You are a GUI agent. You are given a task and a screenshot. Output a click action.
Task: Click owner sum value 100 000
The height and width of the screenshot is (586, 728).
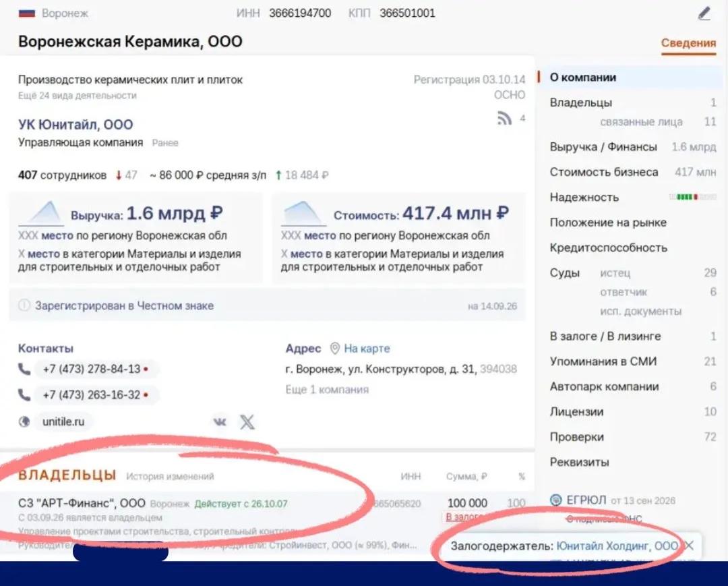point(467,503)
